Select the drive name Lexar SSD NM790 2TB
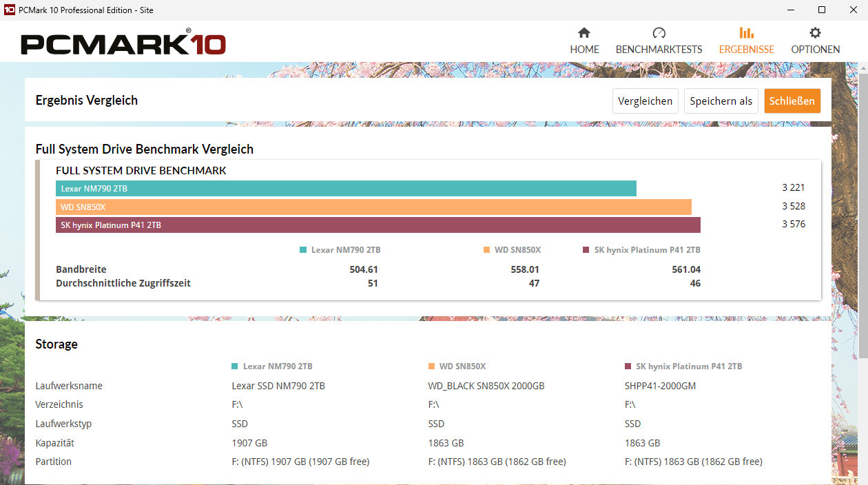The image size is (868, 485). point(278,386)
